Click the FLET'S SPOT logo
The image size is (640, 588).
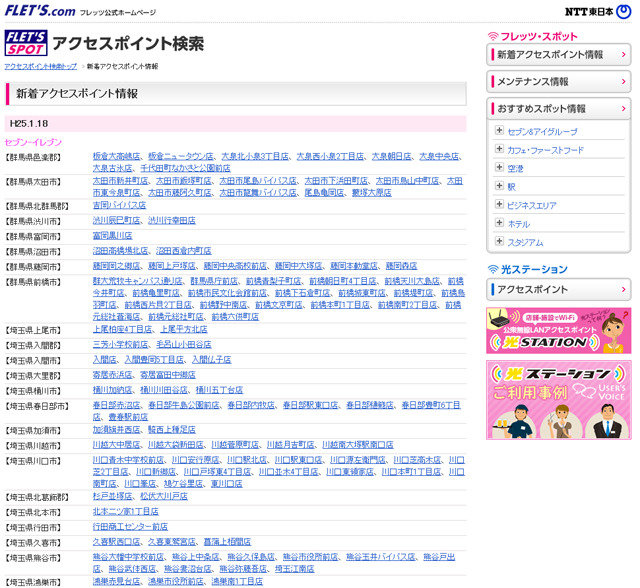[x=26, y=43]
